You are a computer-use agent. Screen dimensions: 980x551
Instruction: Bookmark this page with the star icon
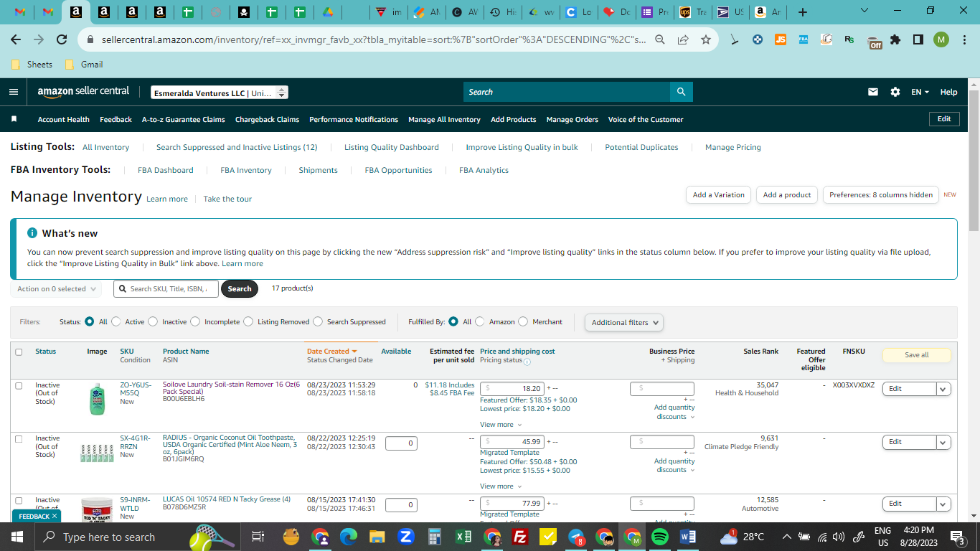point(706,39)
